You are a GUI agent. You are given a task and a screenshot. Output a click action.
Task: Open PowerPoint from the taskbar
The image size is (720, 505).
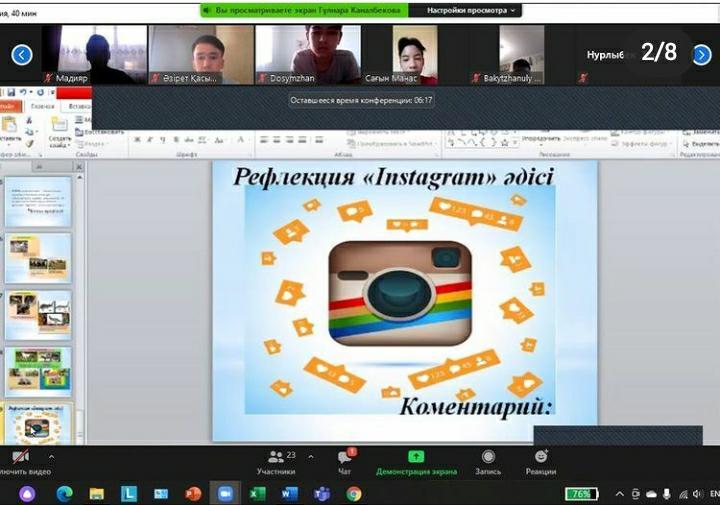coord(193,493)
